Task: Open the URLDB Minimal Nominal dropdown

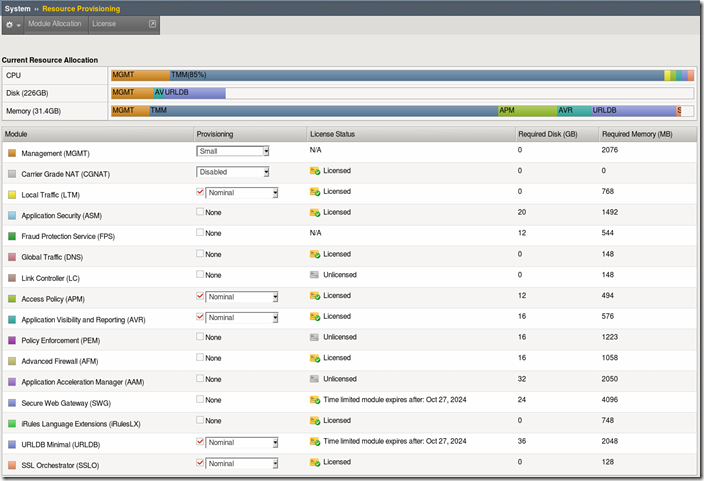Action: pos(242,443)
